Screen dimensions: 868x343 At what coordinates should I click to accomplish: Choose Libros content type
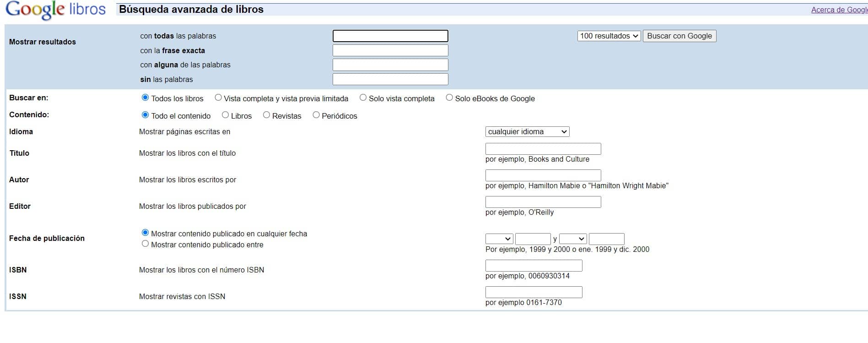225,115
